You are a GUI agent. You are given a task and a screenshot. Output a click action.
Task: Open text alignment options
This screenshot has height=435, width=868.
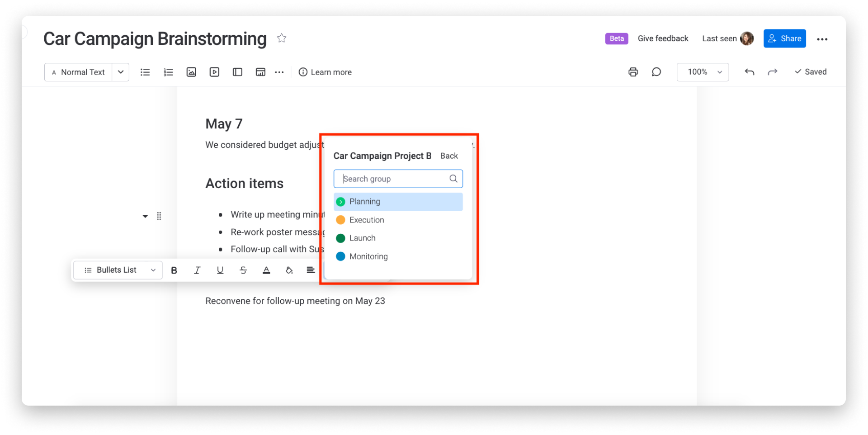coord(311,270)
